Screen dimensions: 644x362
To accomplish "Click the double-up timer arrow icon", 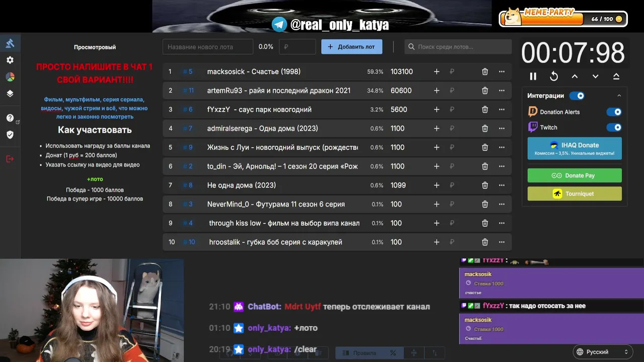I will (x=616, y=76).
